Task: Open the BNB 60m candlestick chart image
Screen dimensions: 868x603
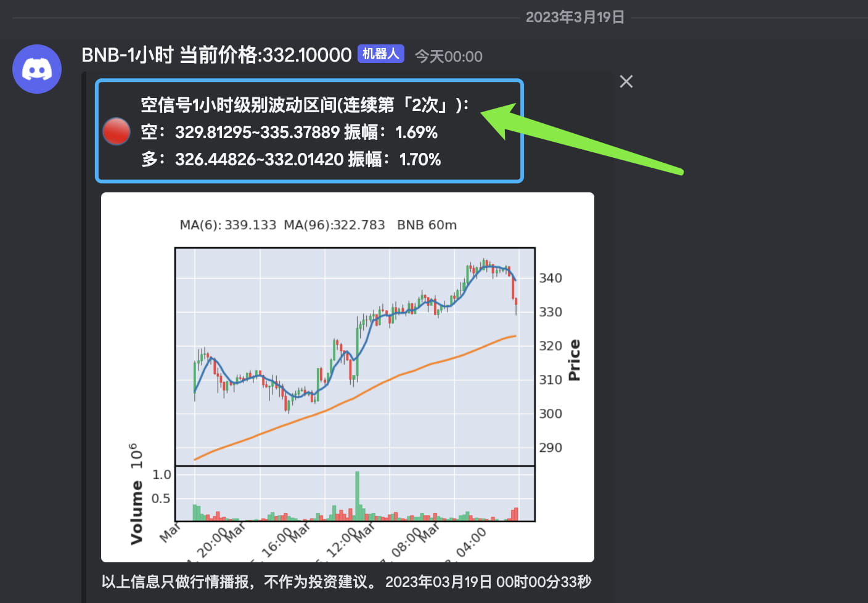Action: point(348,377)
